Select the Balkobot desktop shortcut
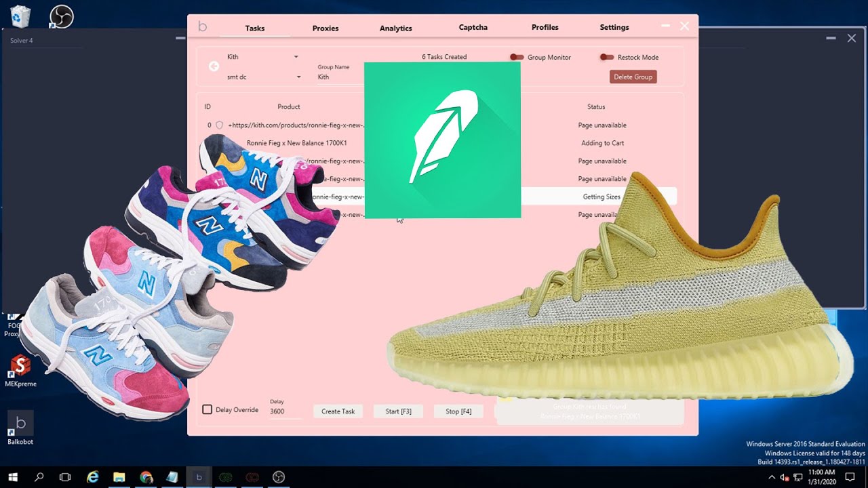868x488 pixels. (20, 428)
